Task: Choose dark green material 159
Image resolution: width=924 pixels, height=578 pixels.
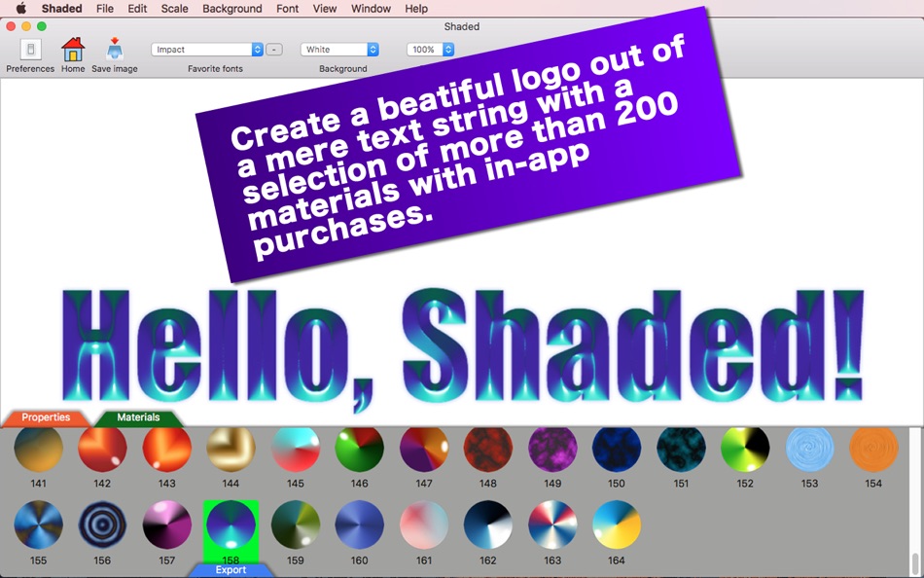Action: pos(296,524)
